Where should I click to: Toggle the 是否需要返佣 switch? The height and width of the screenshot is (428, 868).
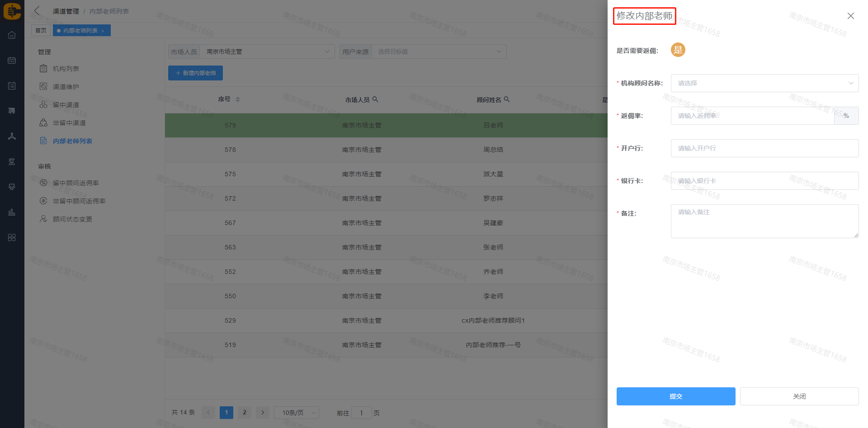coord(678,50)
